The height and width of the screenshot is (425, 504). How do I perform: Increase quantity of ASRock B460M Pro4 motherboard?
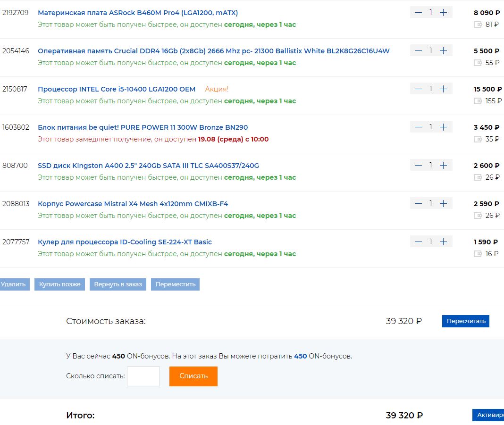[x=443, y=13]
